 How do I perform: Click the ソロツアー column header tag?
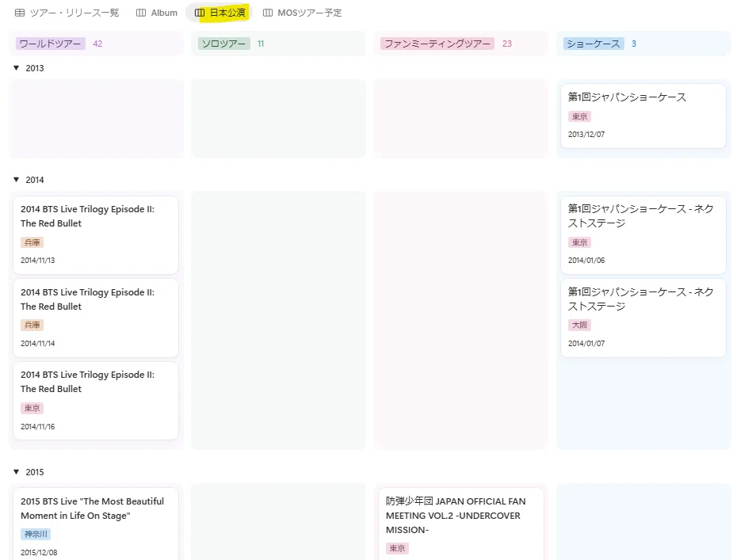click(x=224, y=44)
